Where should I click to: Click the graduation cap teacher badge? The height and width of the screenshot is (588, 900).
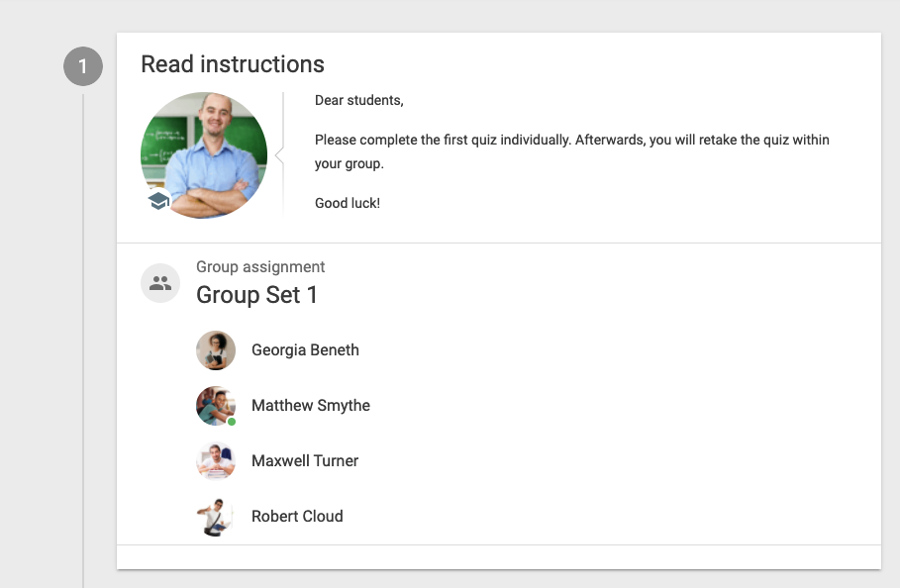pyautogui.click(x=158, y=200)
